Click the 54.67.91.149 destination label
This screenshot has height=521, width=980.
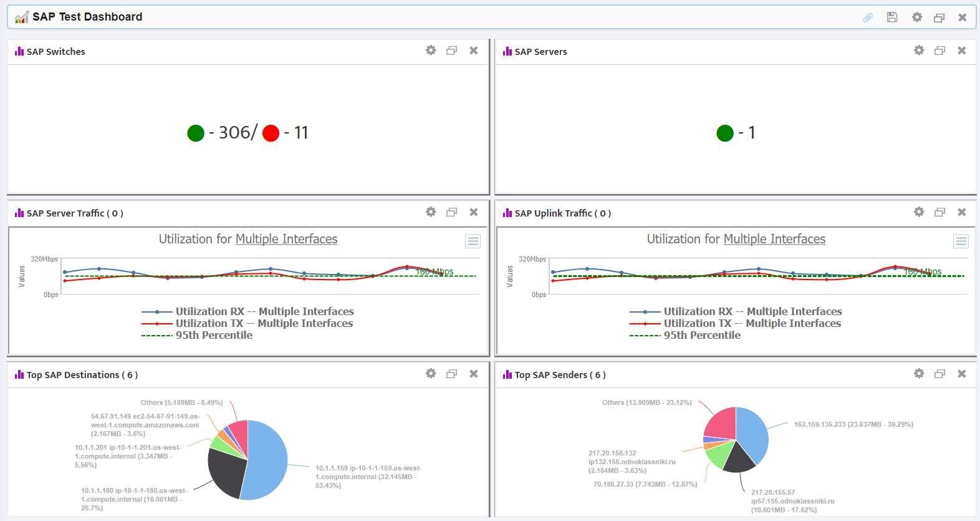pyautogui.click(x=145, y=425)
